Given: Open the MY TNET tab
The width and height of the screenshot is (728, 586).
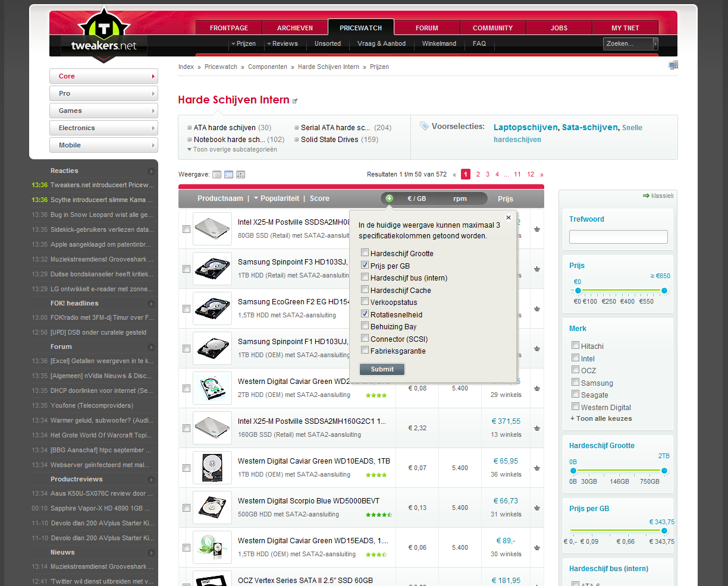Looking at the screenshot, I should [x=625, y=28].
